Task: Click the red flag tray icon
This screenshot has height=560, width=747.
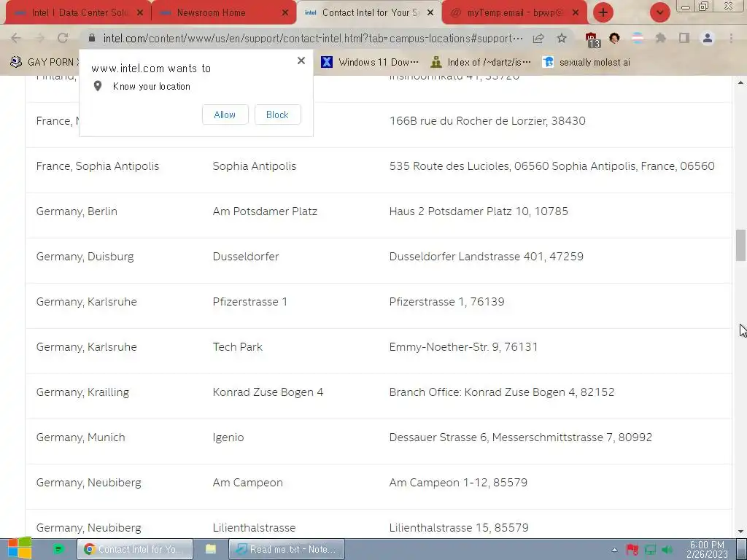Action: click(x=632, y=550)
